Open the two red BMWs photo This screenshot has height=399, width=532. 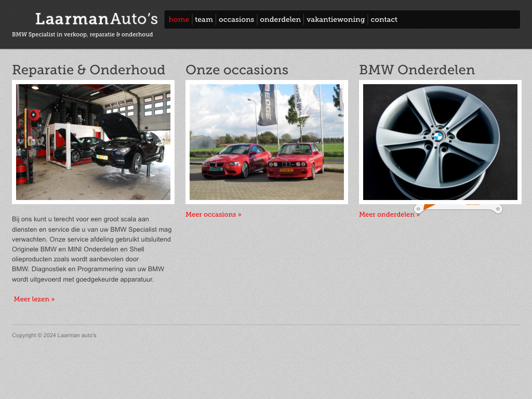(267, 142)
